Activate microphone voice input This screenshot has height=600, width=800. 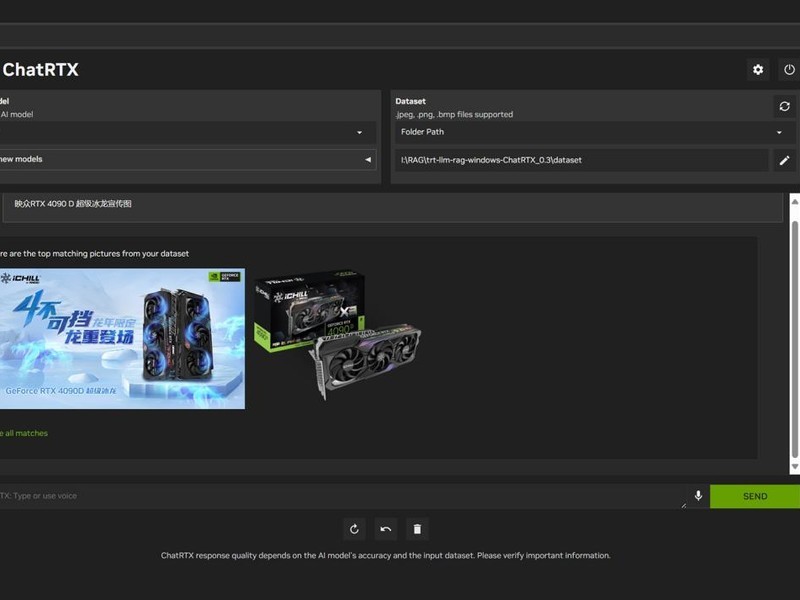(x=698, y=495)
